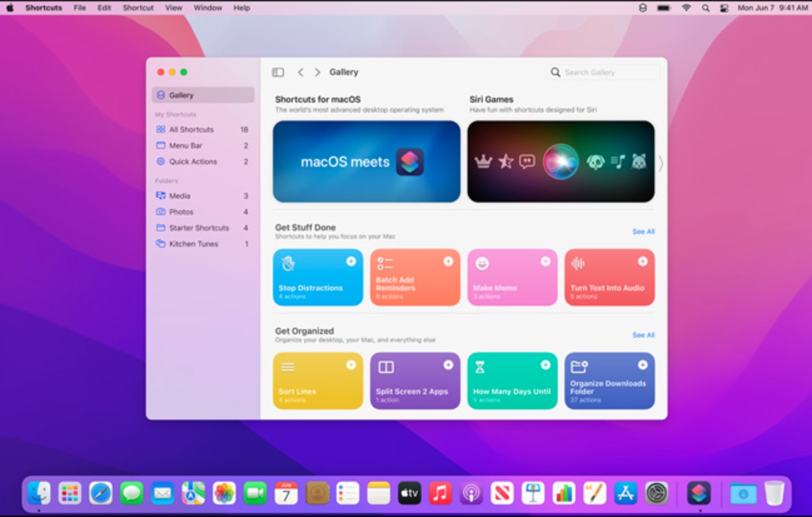Open All Shortcuts in sidebar
This screenshot has height=517, width=812.
(203, 130)
